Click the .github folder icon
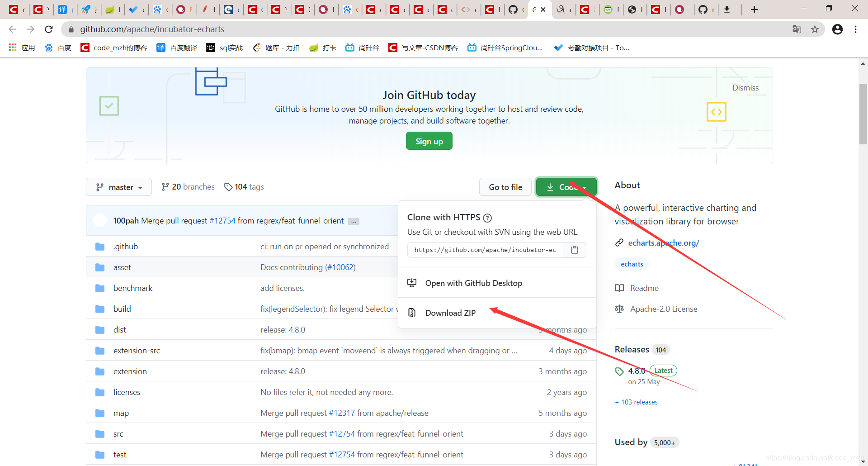Image resolution: width=868 pixels, height=466 pixels. pos(100,247)
